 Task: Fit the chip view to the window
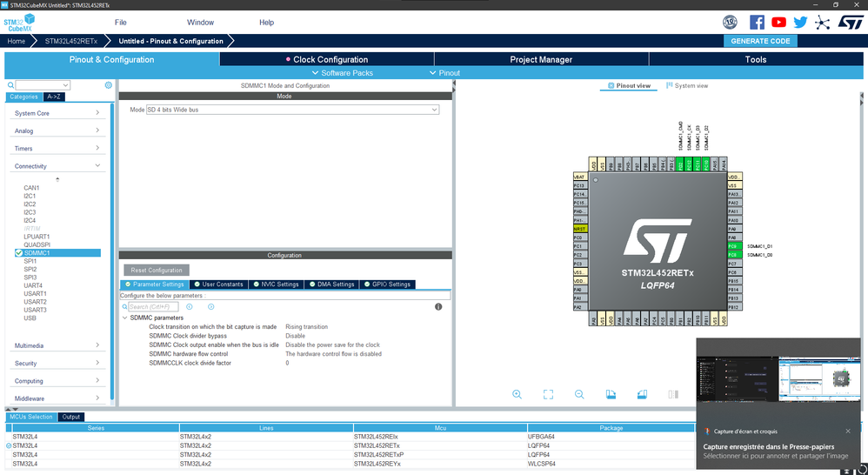pos(548,394)
